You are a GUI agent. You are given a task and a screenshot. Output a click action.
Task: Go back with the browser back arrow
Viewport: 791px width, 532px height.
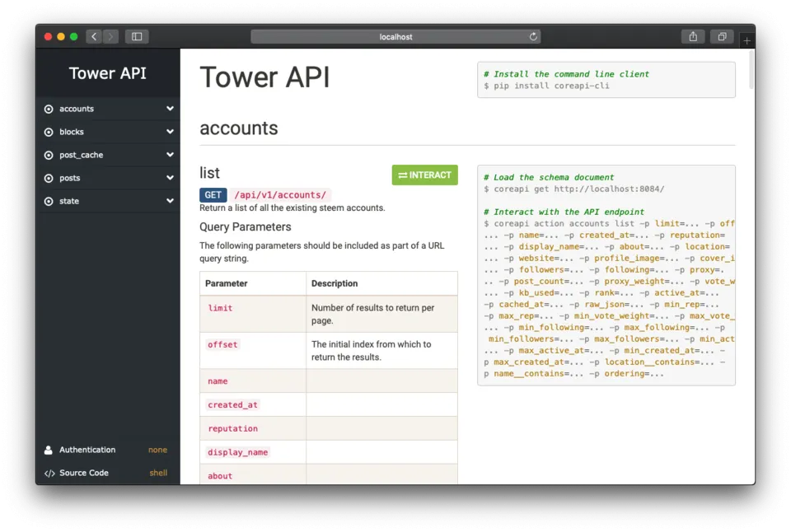point(94,36)
